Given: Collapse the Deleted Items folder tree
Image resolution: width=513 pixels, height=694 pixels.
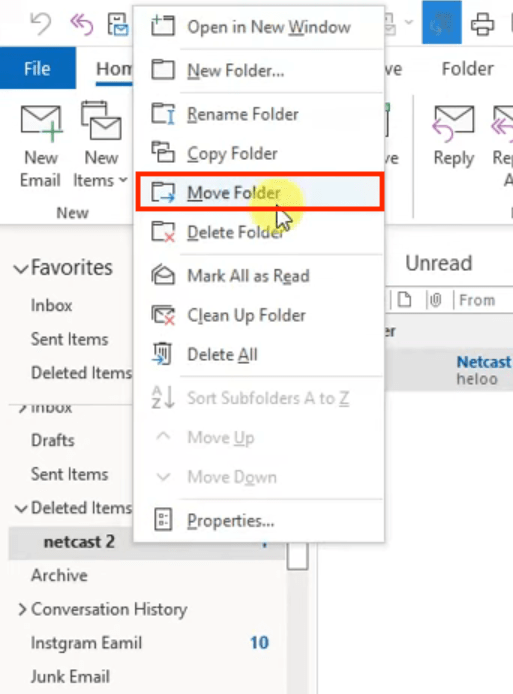Looking at the screenshot, I should click(x=20, y=509).
